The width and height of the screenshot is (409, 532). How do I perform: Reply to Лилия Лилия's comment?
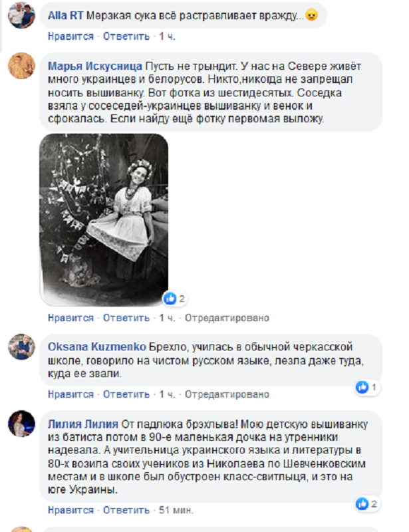(x=126, y=510)
